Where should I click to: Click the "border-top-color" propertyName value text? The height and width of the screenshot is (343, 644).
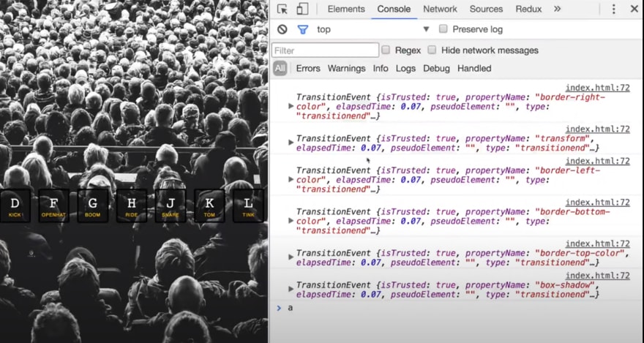pos(580,253)
